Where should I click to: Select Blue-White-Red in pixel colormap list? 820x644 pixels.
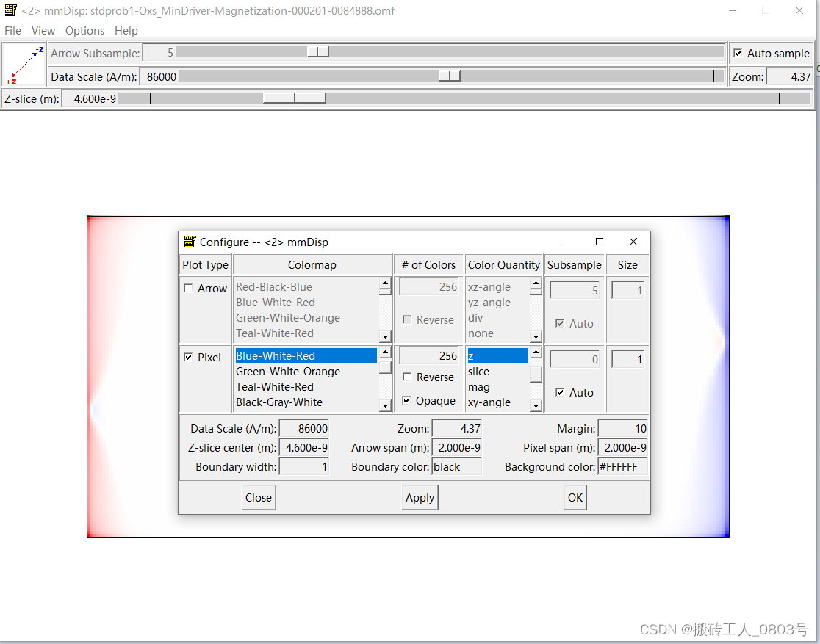coord(306,356)
